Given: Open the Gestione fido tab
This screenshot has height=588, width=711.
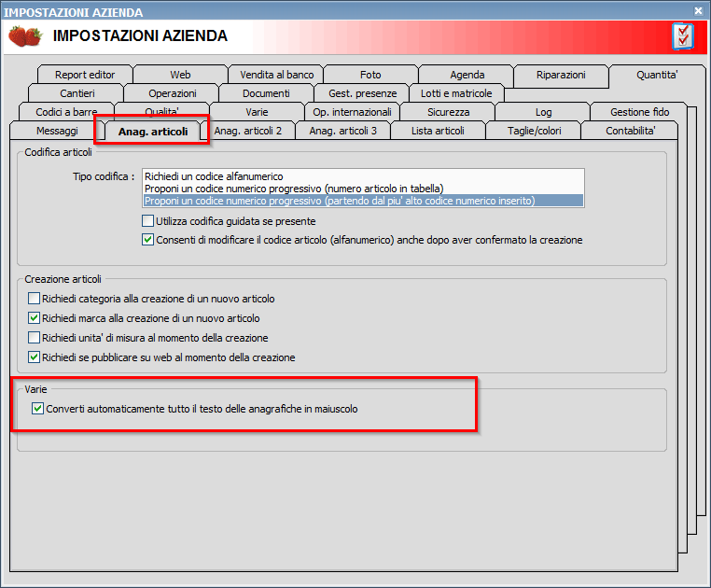Looking at the screenshot, I should coord(639,112).
